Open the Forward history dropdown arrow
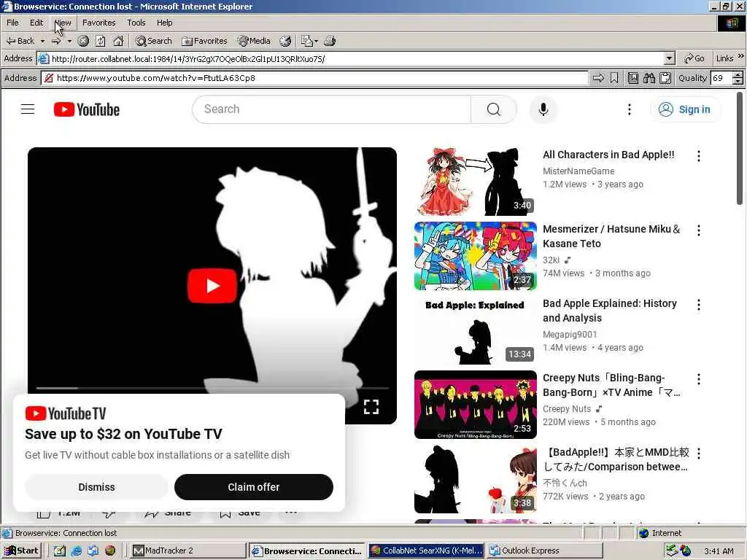This screenshot has width=747, height=560. coord(69,41)
